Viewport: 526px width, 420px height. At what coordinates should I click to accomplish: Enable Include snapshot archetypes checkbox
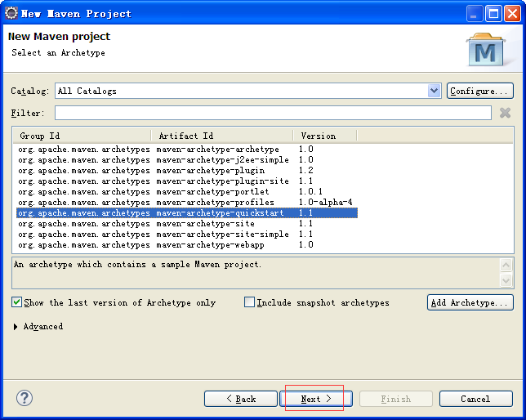point(249,302)
